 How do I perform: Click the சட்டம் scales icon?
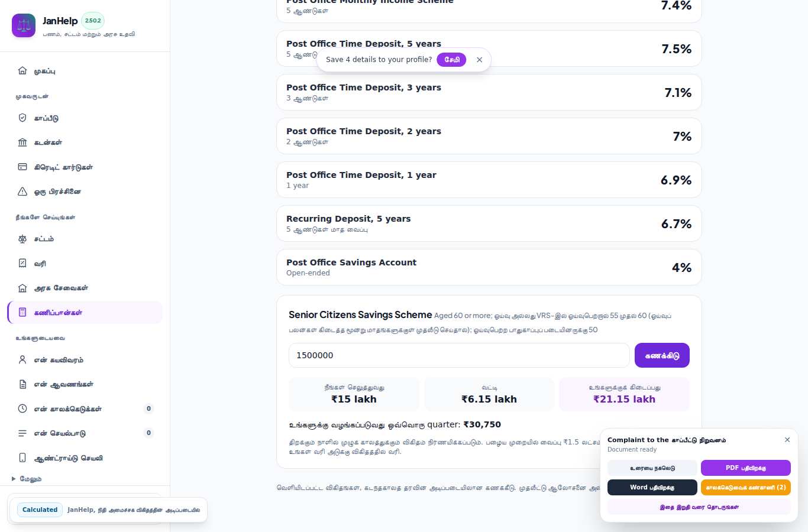click(x=22, y=239)
